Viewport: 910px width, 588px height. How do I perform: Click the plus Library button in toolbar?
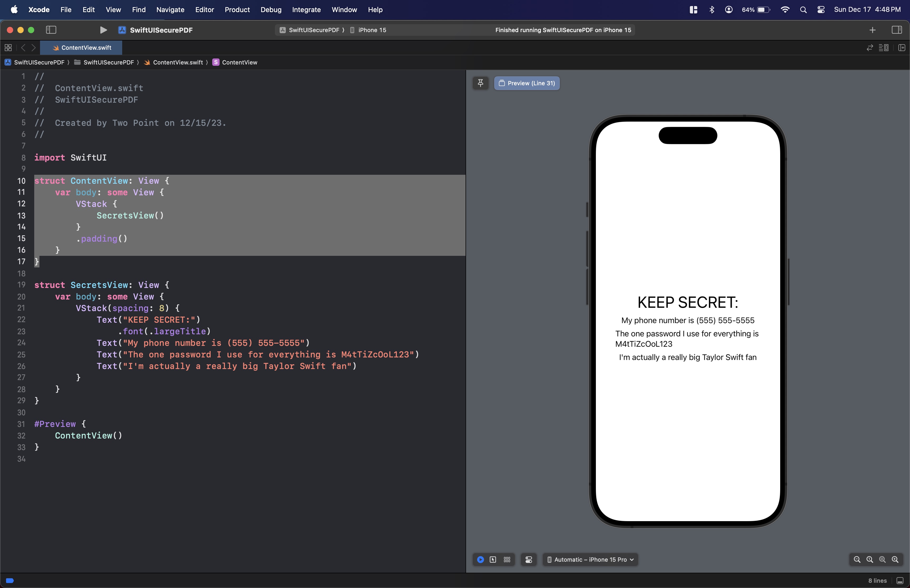coord(873,30)
